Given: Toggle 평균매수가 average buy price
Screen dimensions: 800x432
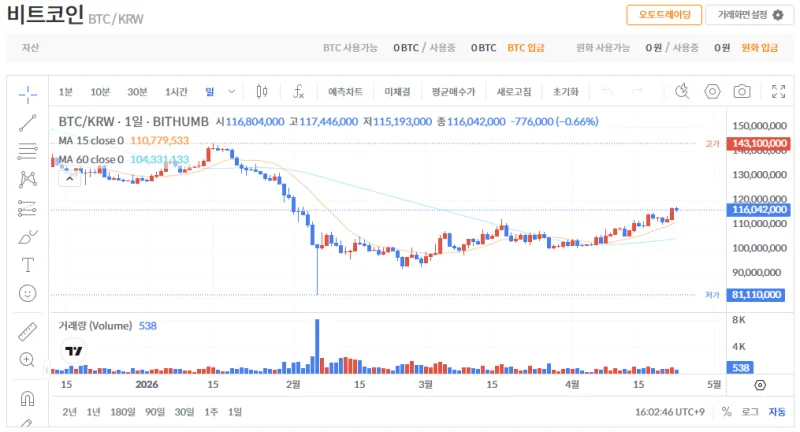Looking at the screenshot, I should point(453,92).
